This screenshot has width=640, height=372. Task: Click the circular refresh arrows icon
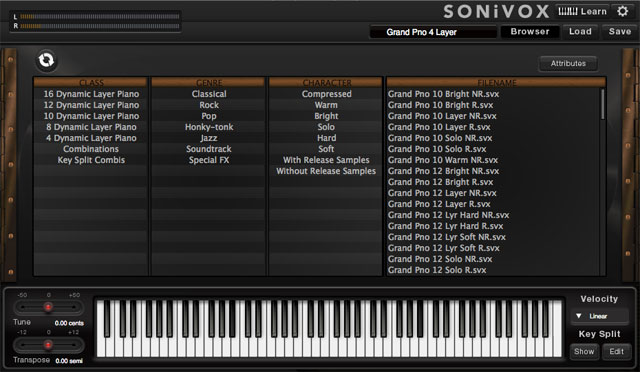46,60
